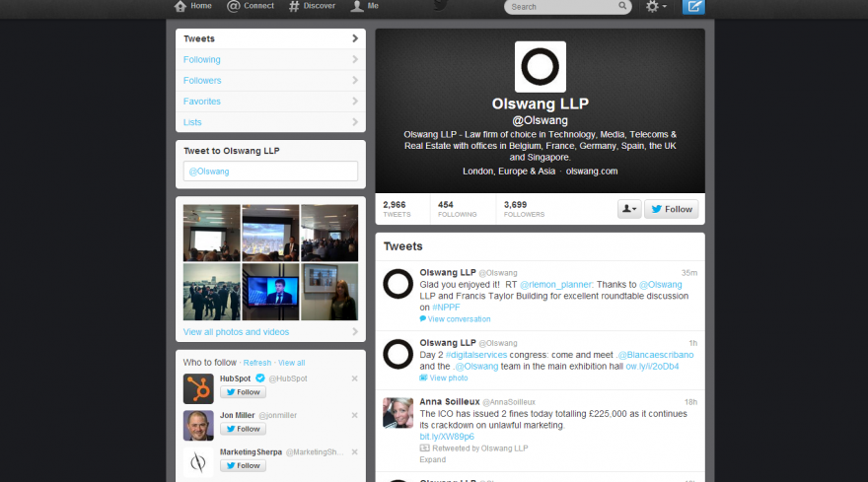Click chevron next to Favorites
This screenshot has height=482, width=868.
[x=355, y=102]
